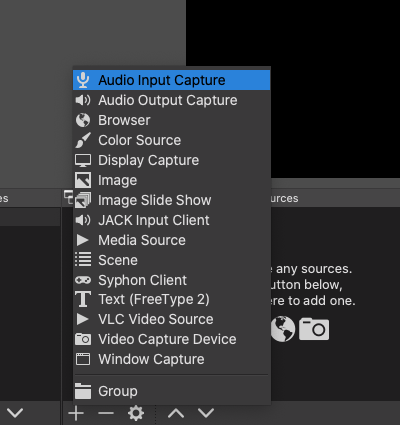
Task: Create a new source Group
Action: [x=172, y=391]
